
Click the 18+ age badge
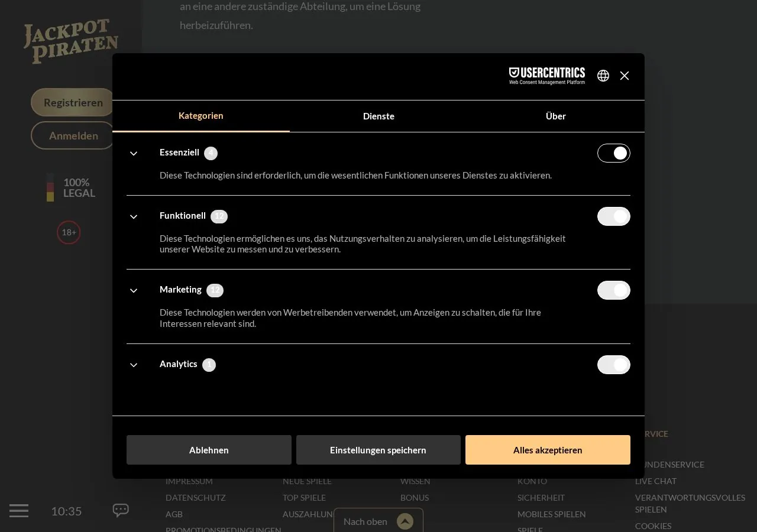click(x=69, y=232)
